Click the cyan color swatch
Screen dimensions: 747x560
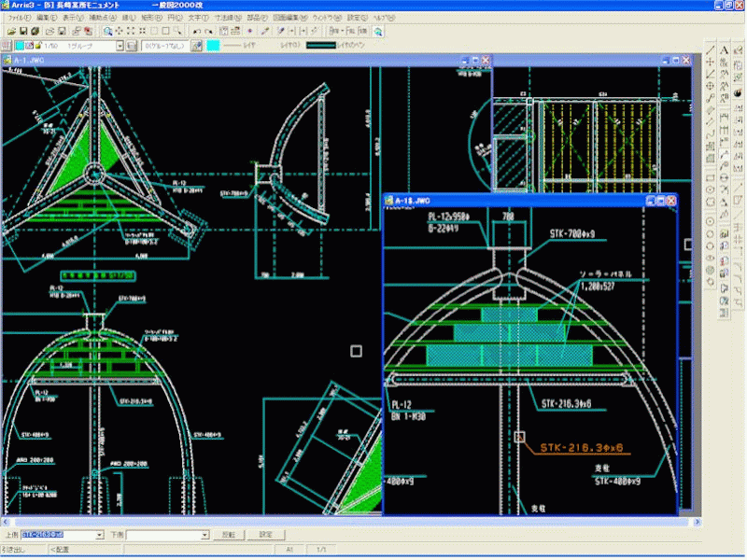coord(213,45)
